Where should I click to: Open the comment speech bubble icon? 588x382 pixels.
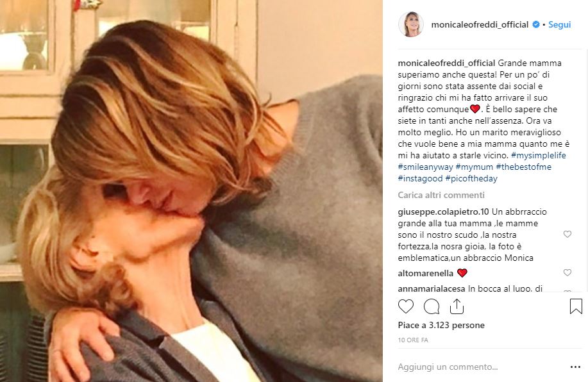coord(432,306)
